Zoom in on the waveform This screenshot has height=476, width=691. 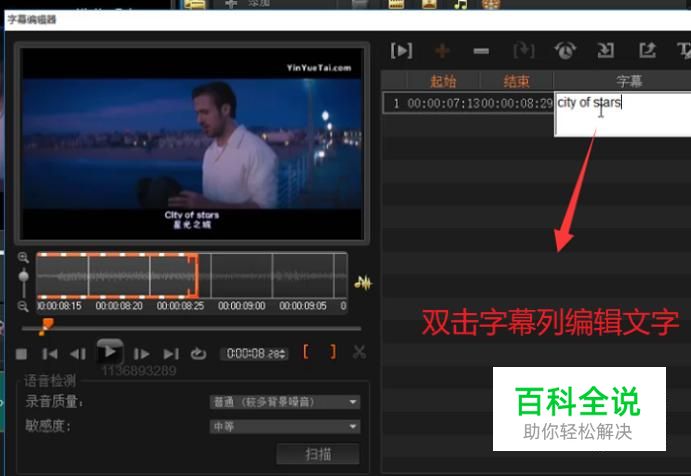[x=23, y=257]
